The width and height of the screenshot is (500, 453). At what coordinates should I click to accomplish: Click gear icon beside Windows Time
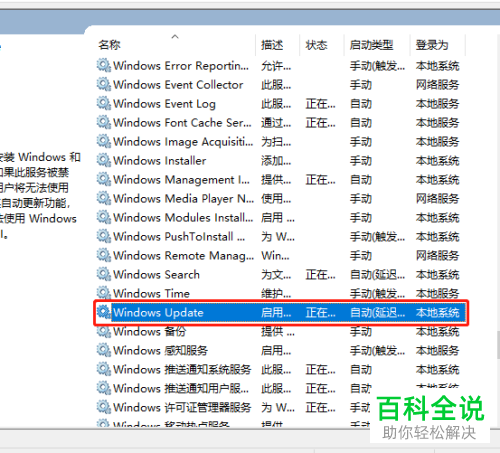pyautogui.click(x=104, y=293)
